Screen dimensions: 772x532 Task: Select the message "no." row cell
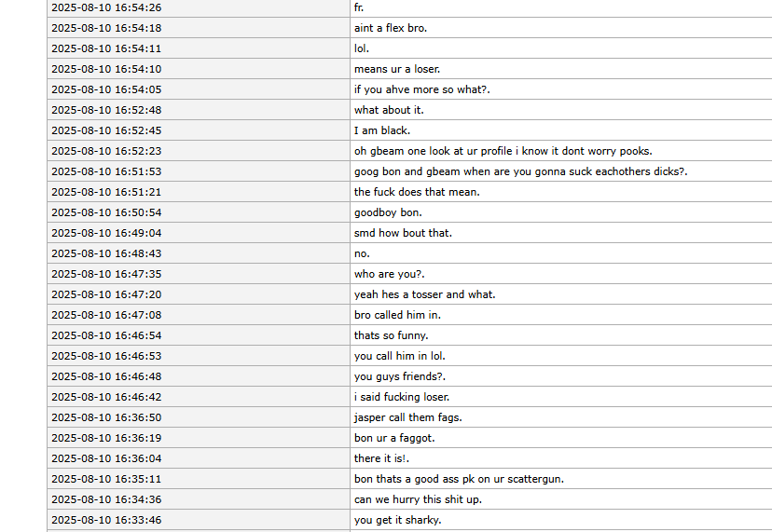(362, 253)
